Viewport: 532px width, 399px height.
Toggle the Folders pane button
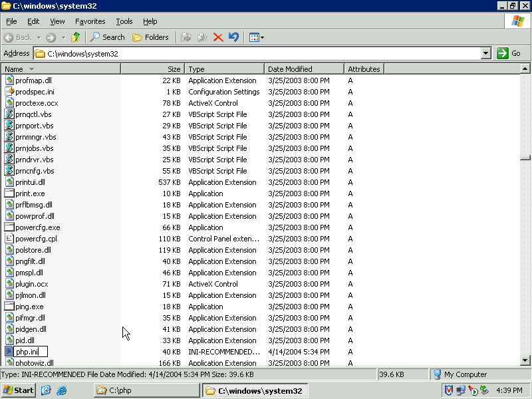pyautogui.click(x=151, y=37)
